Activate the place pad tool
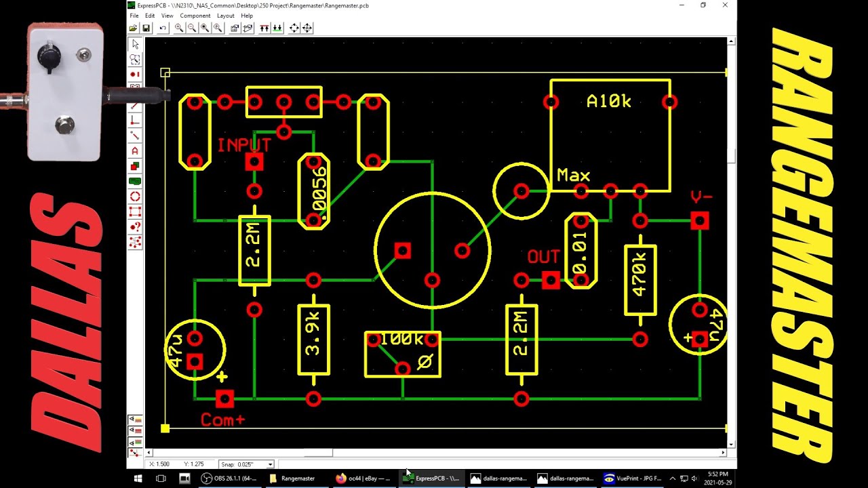Image resolution: width=868 pixels, height=488 pixels. coord(135,75)
